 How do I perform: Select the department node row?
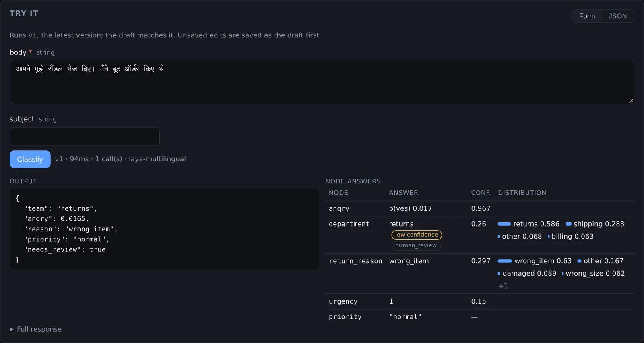(480, 235)
